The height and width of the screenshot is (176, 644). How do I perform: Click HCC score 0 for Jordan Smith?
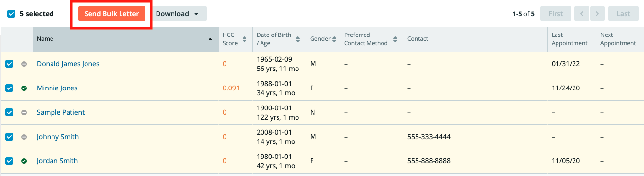[225, 161]
